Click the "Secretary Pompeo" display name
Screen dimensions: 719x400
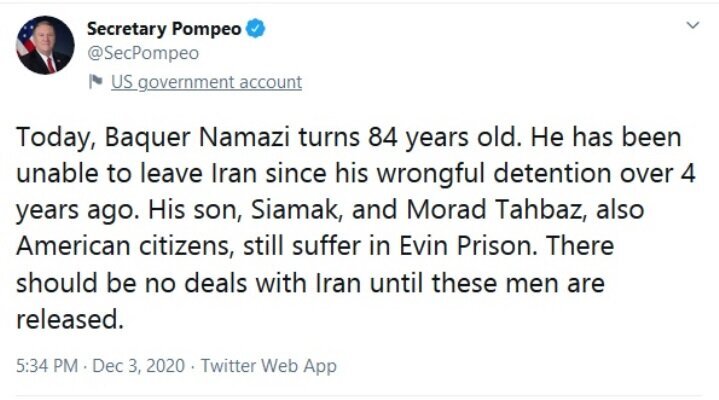[x=164, y=29]
